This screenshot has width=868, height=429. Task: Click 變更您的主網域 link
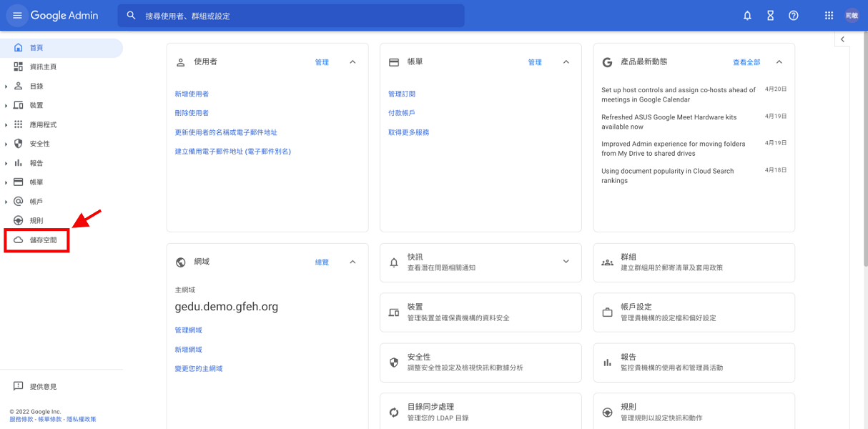199,368
